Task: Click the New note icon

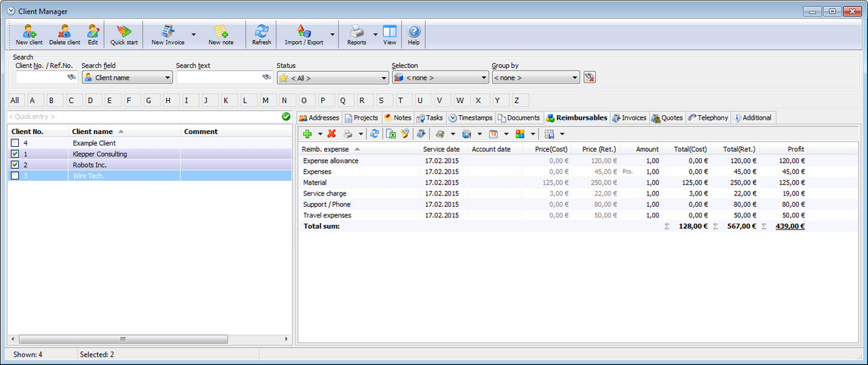Action: tap(221, 31)
